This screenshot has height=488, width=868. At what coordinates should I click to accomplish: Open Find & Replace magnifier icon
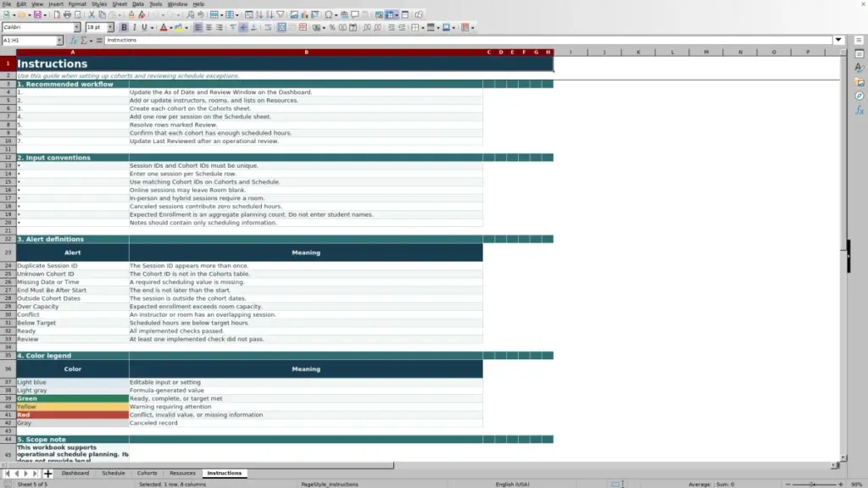[x=191, y=15]
